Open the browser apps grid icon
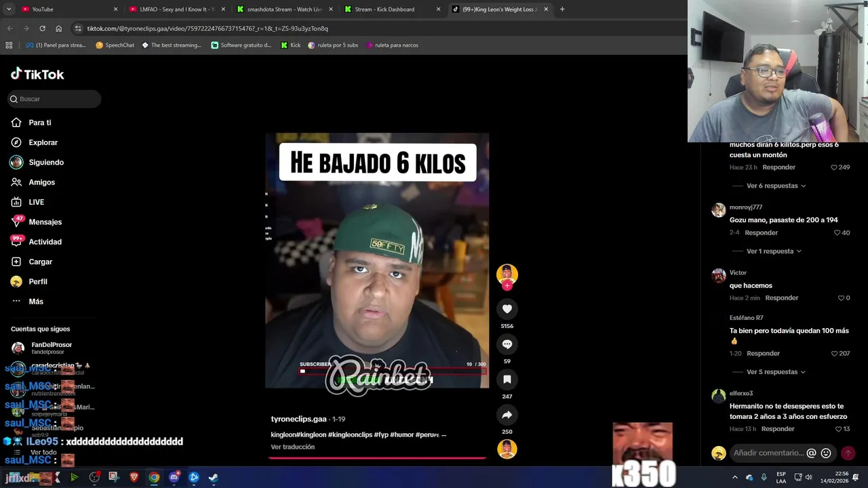Screen dimensions: 868x488 tap(9, 45)
